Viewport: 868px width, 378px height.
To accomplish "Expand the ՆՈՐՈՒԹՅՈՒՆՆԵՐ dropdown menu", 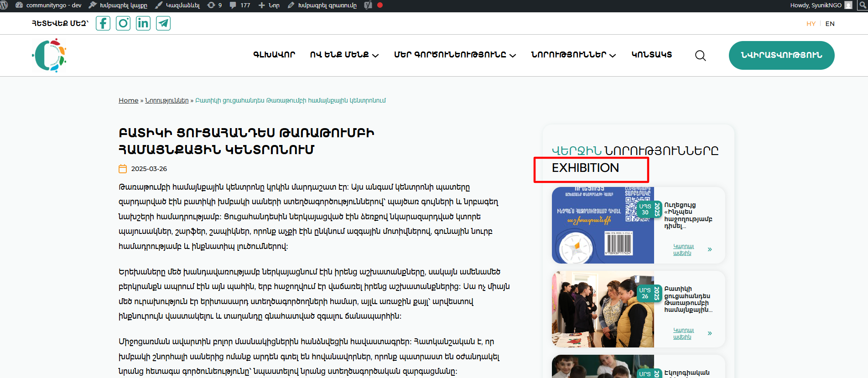I will tap(573, 55).
